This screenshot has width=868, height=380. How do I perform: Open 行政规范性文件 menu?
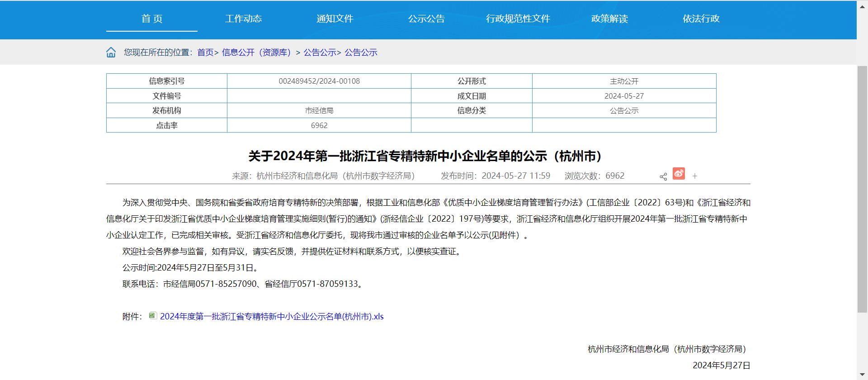(x=518, y=19)
